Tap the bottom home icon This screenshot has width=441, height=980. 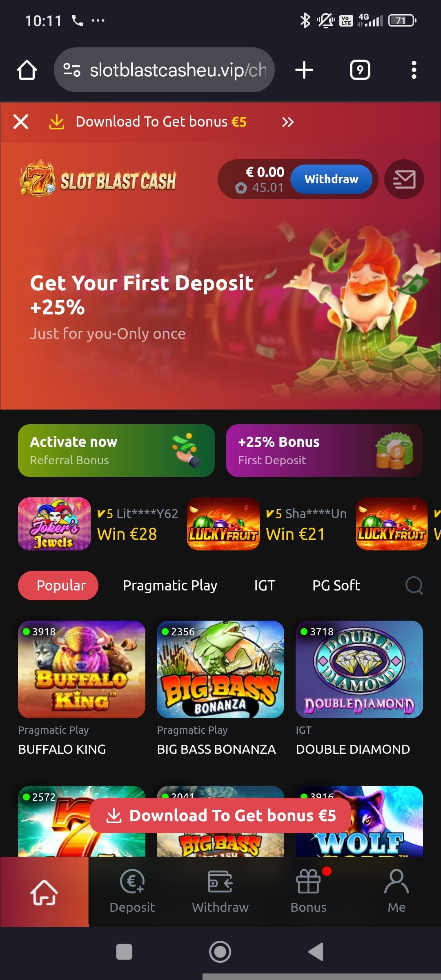click(44, 892)
